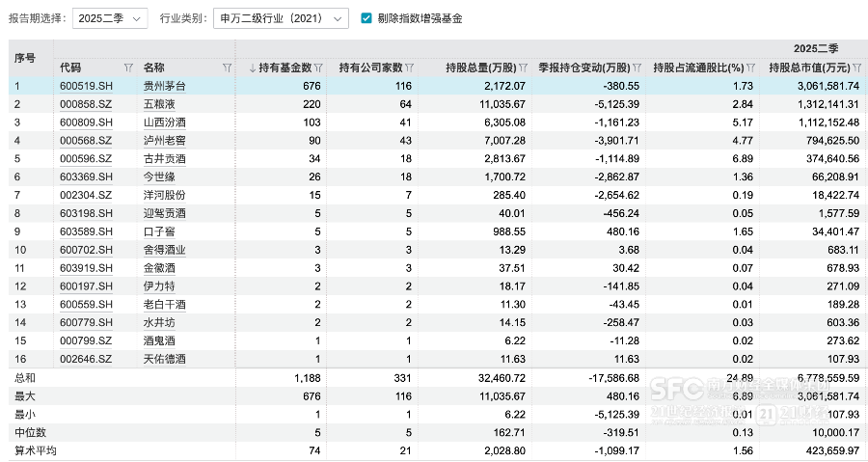This screenshot has width=868, height=462.
Task: Open filter icon on 持有公司家数 column
Action: pyautogui.click(x=409, y=68)
